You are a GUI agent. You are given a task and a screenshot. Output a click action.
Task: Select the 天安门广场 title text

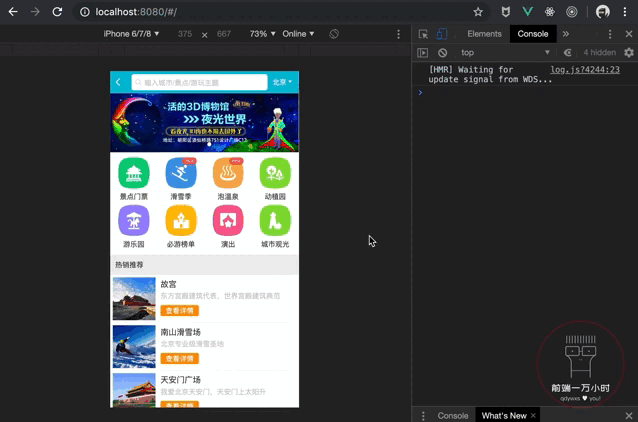pos(180,380)
